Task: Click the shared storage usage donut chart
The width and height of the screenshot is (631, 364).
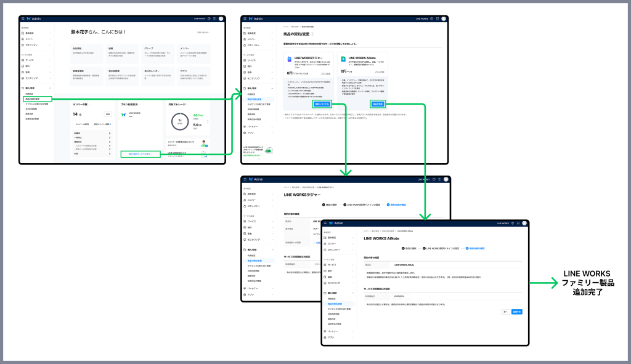Action: click(x=179, y=121)
